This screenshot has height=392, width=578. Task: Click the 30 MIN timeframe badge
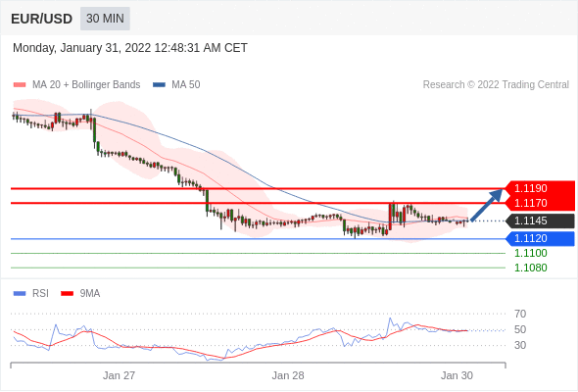click(105, 19)
